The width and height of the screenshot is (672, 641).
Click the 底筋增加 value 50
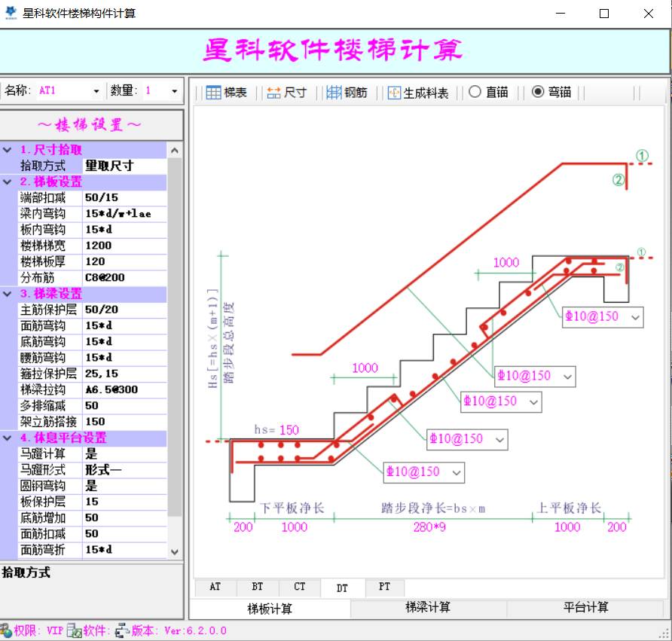[x=124, y=517]
